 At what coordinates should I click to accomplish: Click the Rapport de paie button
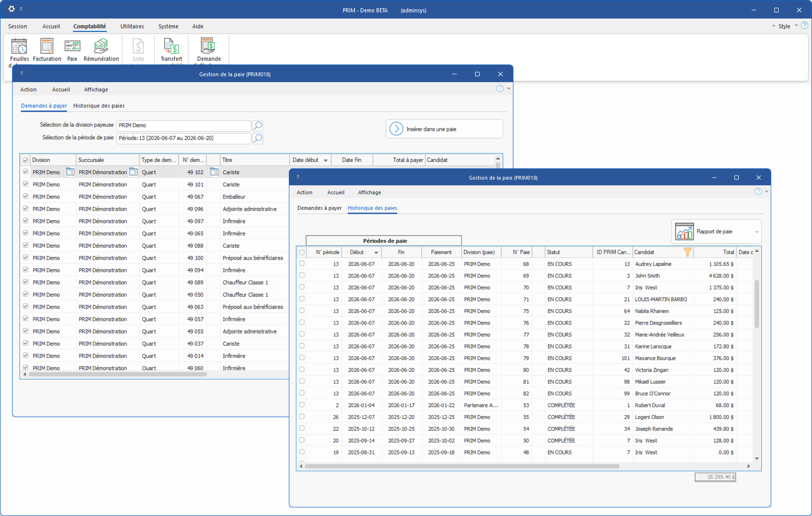[716, 232]
